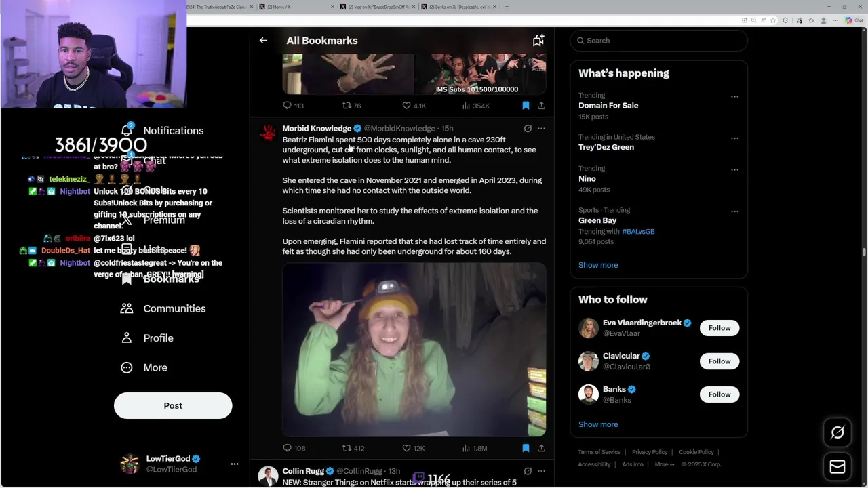Follow Eva Vlaardingerbroek
The width and height of the screenshot is (868, 488).
(719, 328)
